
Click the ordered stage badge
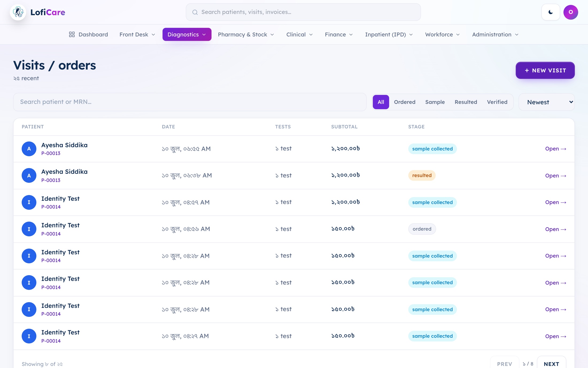tap(422, 229)
